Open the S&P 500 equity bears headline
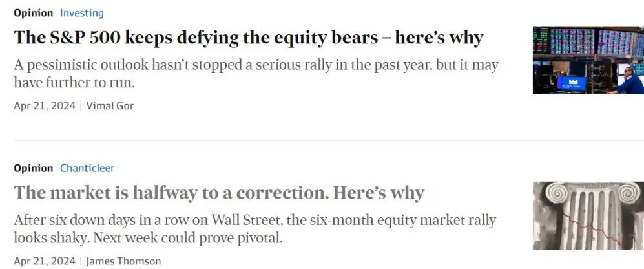Image resolution: width=644 pixels, height=269 pixels. (249, 38)
